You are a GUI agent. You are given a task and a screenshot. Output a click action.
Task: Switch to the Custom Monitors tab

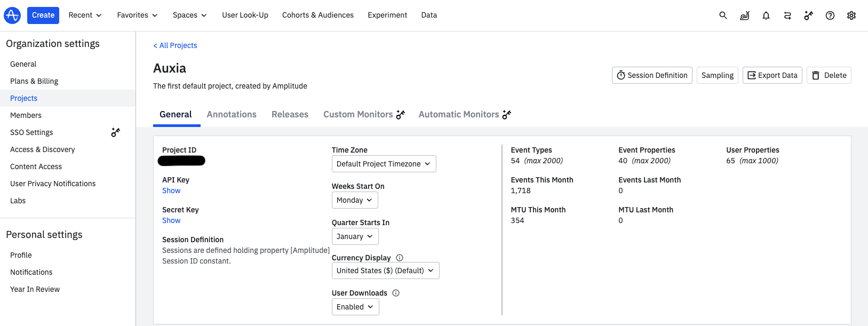tap(358, 114)
